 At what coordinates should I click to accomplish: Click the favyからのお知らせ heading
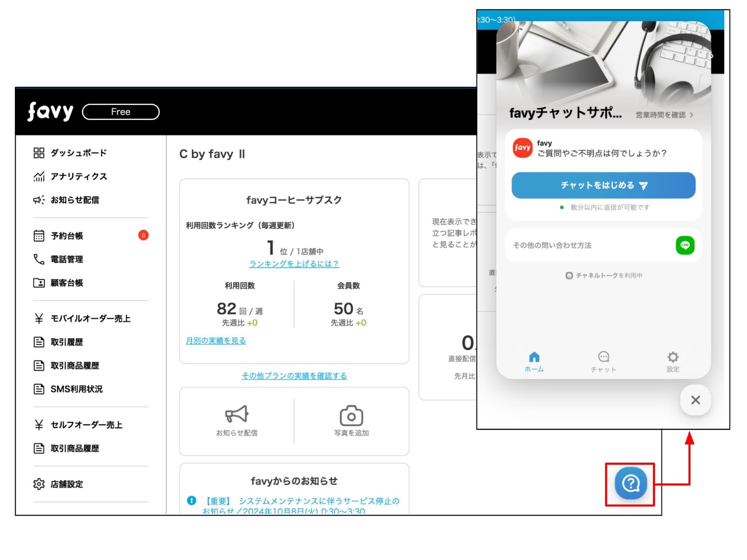(294, 481)
